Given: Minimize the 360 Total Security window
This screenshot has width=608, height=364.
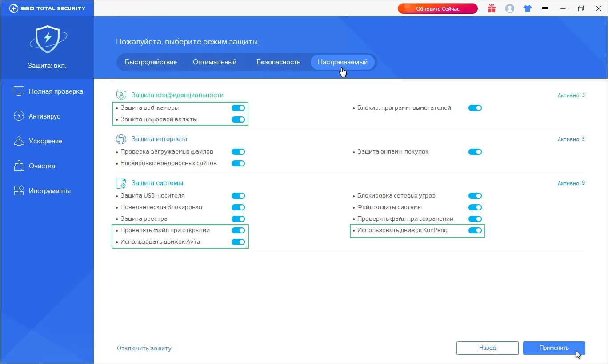Looking at the screenshot, I should click(x=564, y=8).
